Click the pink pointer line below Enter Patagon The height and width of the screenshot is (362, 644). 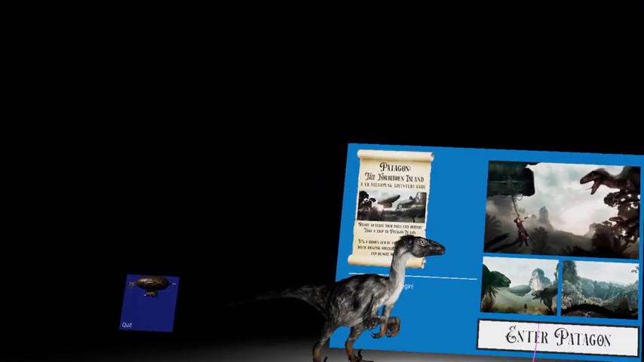[x=536, y=354]
